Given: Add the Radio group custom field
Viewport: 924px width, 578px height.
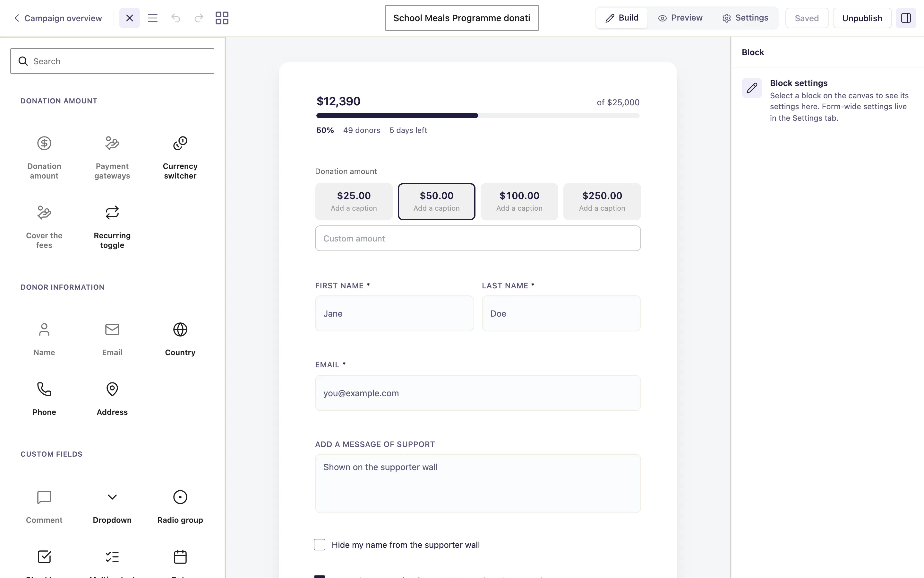Looking at the screenshot, I should click(x=180, y=507).
